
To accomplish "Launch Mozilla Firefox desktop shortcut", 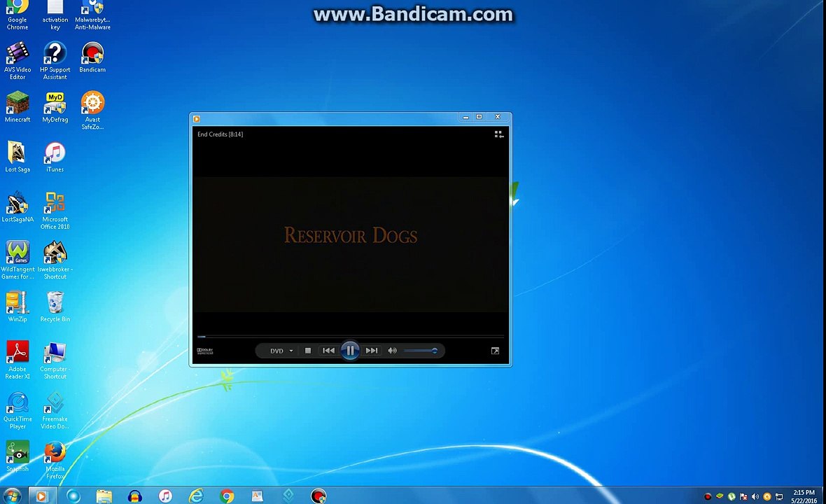I will (x=55, y=460).
